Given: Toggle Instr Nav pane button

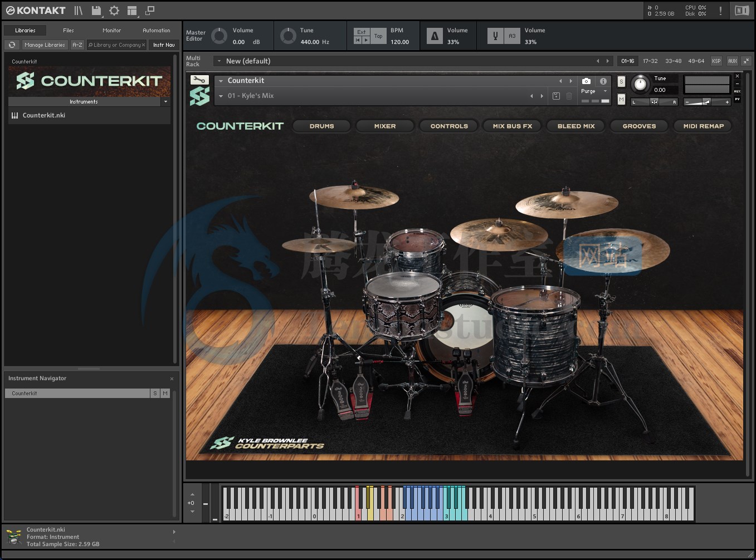Looking at the screenshot, I should click(164, 45).
